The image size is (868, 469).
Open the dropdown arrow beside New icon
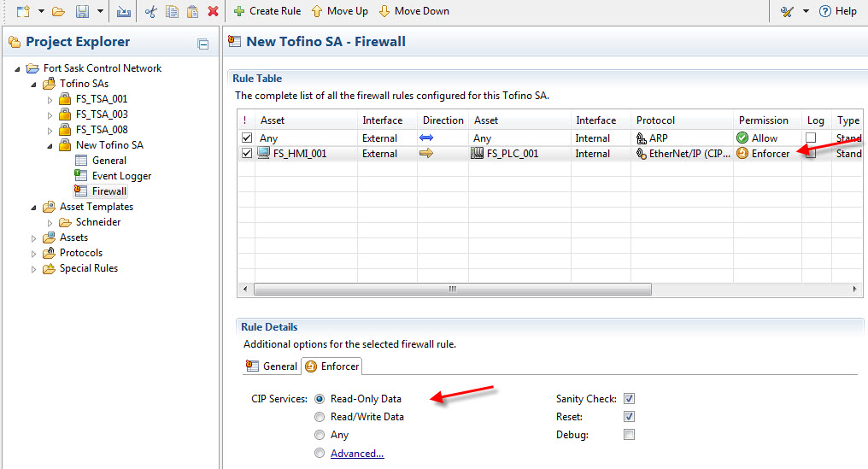[41, 11]
